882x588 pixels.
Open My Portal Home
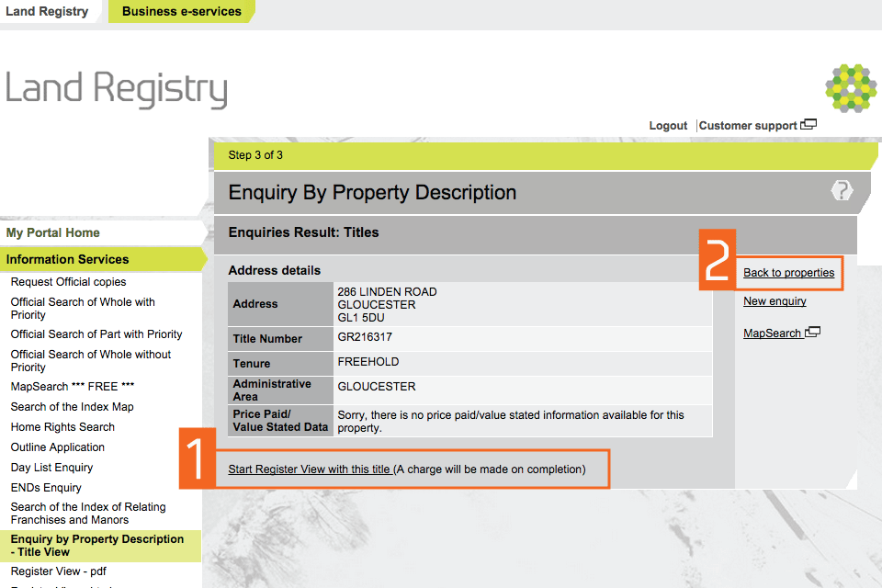coord(53,233)
